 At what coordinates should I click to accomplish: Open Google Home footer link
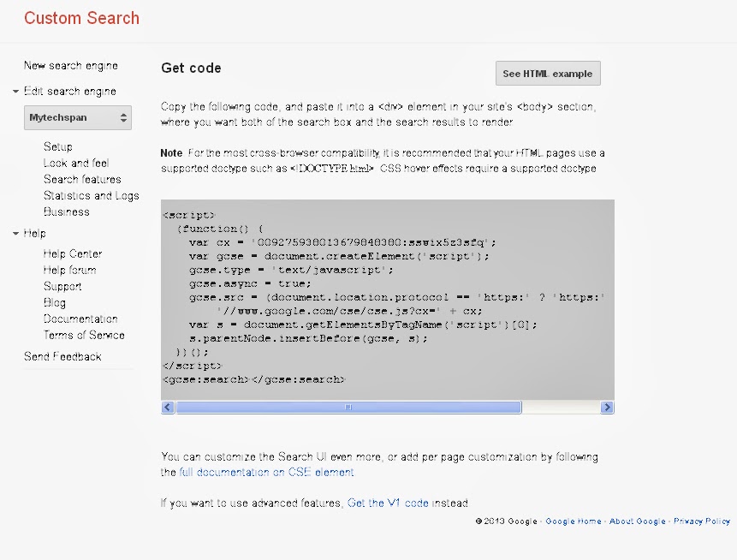pos(574,521)
